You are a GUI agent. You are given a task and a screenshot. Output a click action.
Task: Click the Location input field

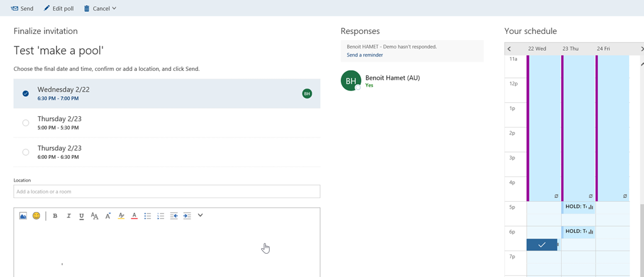[x=167, y=192]
